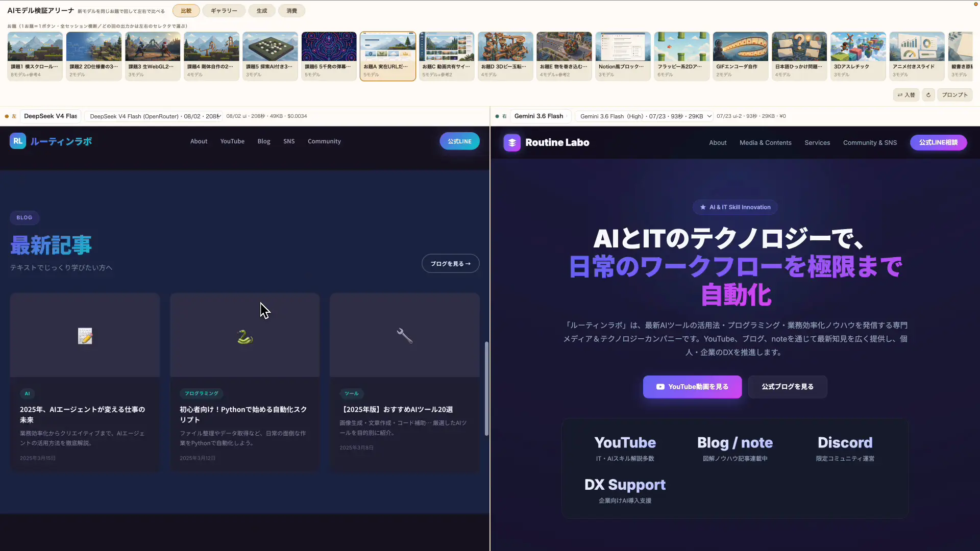This screenshot has height=551, width=980.
Task: Open the left model selector DeepSeek V4 Flash
Action: [51, 116]
